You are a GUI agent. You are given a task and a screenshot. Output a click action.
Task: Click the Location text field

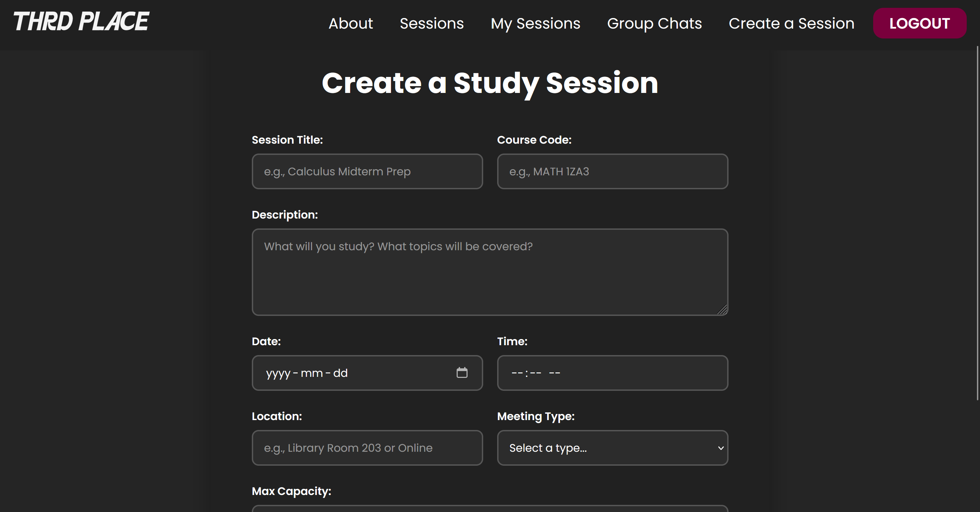click(367, 448)
